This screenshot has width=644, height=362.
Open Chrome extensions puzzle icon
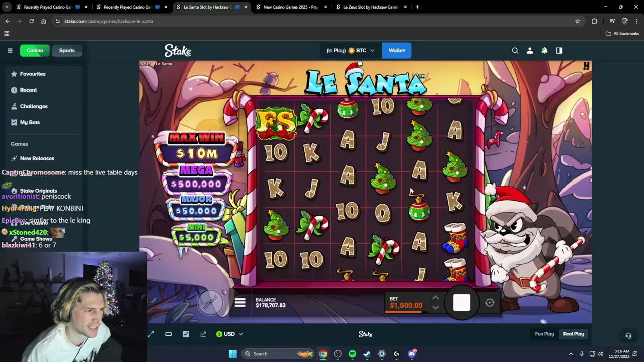click(x=595, y=21)
